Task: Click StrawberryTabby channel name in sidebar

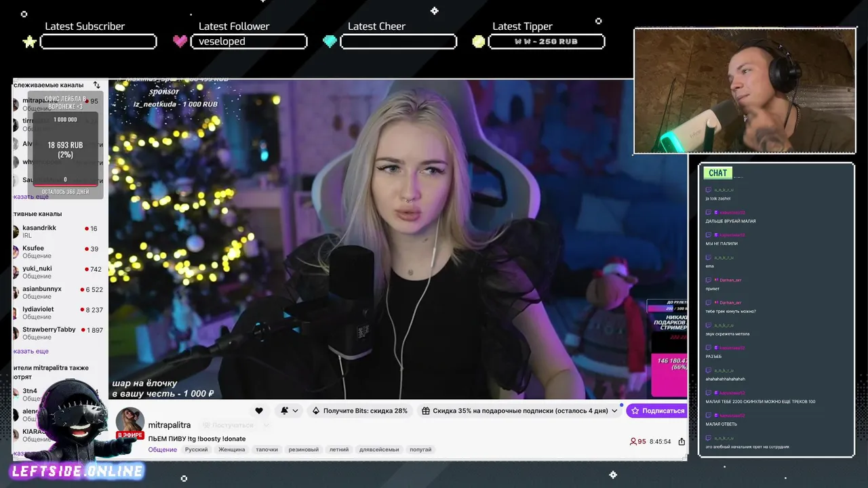Action: [49, 329]
